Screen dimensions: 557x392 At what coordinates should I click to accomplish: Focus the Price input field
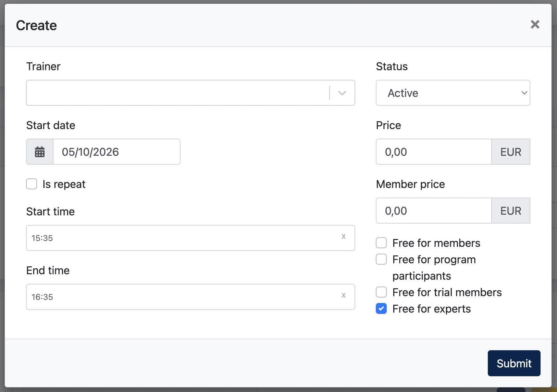[434, 152]
